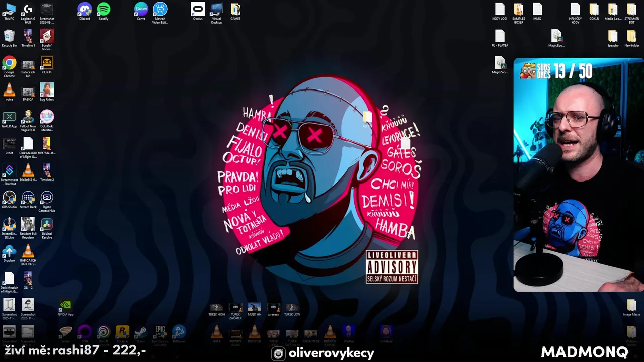Open the GAMES folder

point(235,11)
